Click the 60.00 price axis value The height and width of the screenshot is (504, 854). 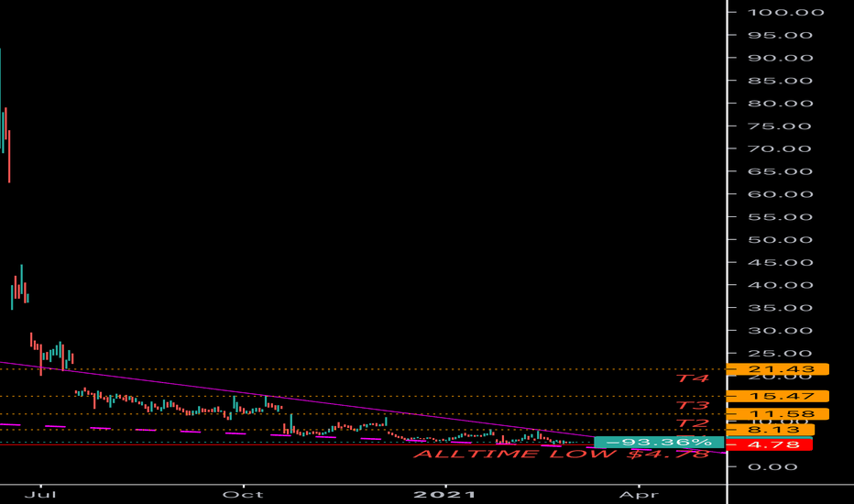coord(780,194)
